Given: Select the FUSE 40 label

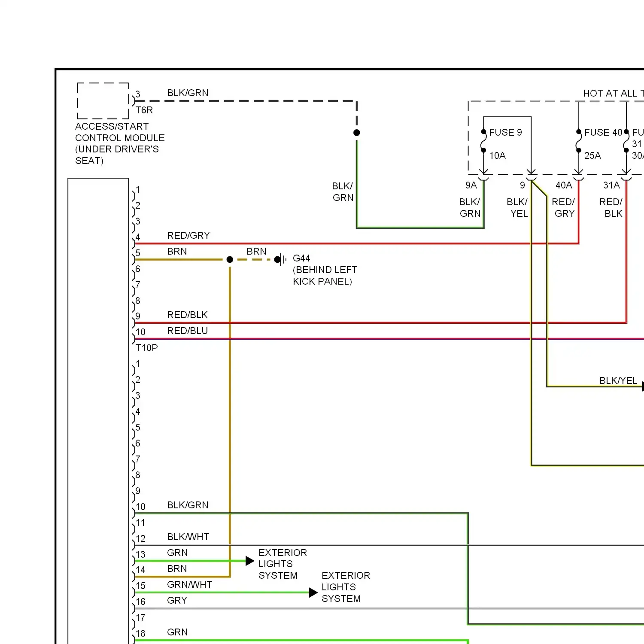Looking at the screenshot, I should [x=603, y=132].
